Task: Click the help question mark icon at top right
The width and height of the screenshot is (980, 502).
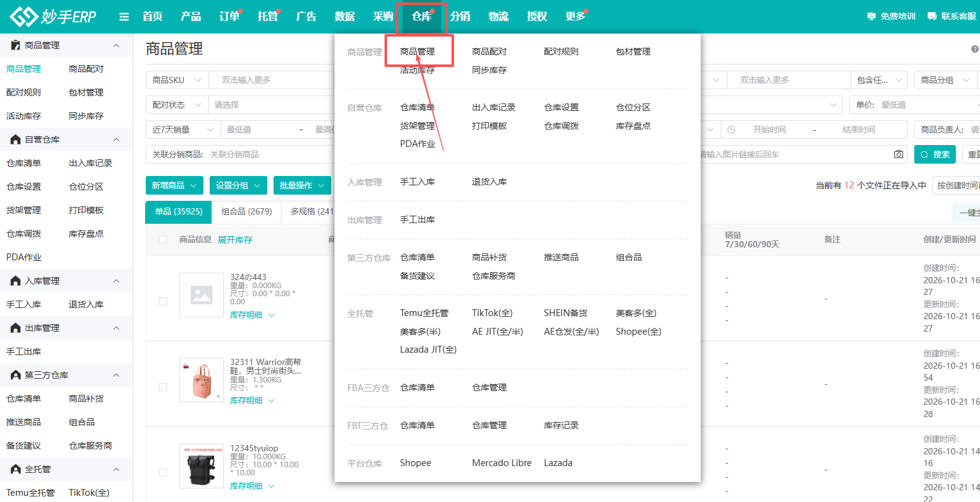Action: [x=975, y=49]
